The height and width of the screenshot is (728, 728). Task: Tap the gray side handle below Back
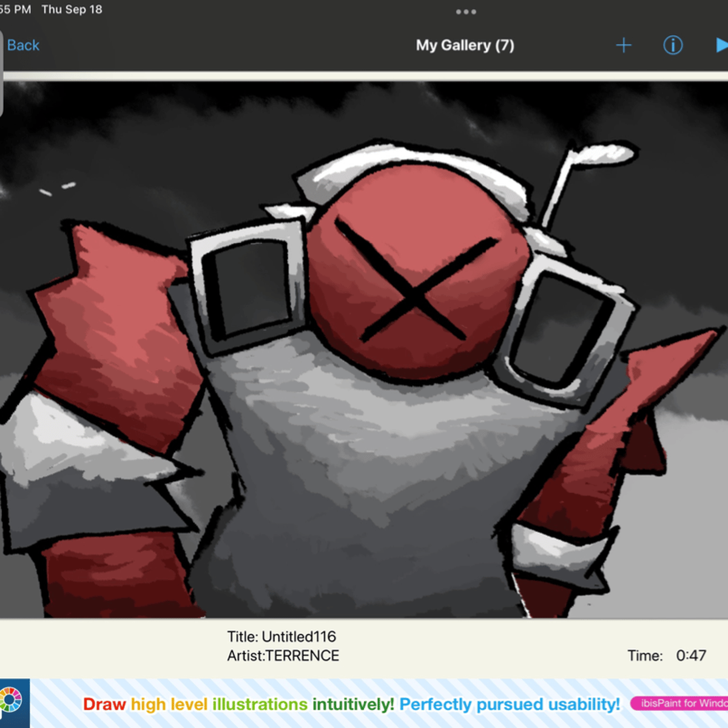coord(2,73)
